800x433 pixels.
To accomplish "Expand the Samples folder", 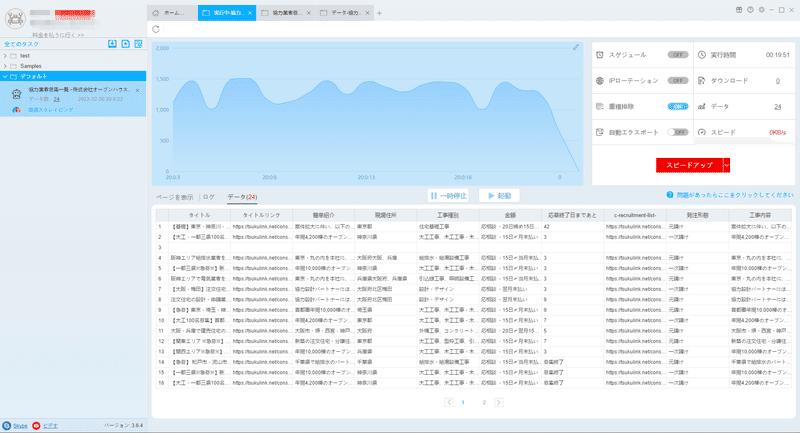I will pyautogui.click(x=5, y=66).
